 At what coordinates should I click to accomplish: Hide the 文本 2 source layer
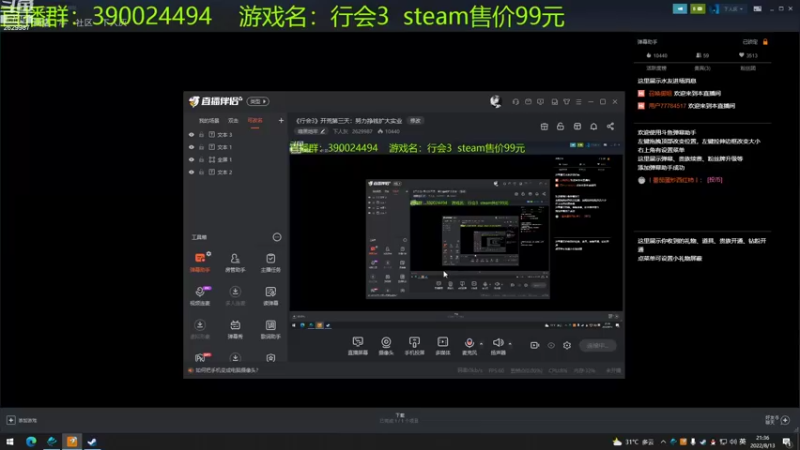(191, 172)
